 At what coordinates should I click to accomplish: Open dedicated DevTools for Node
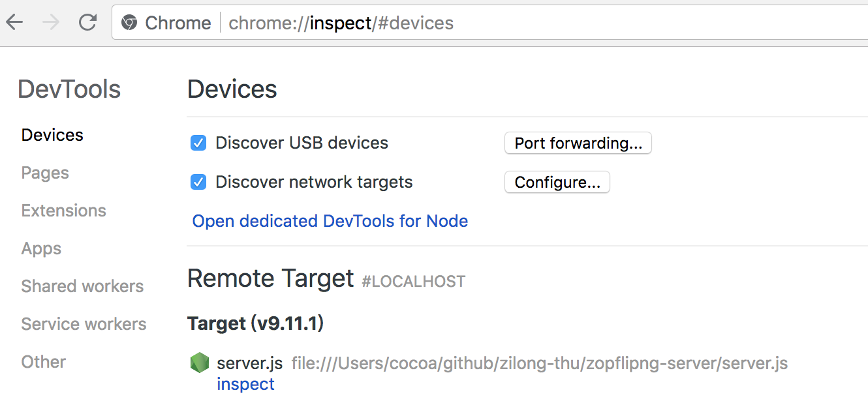(x=330, y=221)
